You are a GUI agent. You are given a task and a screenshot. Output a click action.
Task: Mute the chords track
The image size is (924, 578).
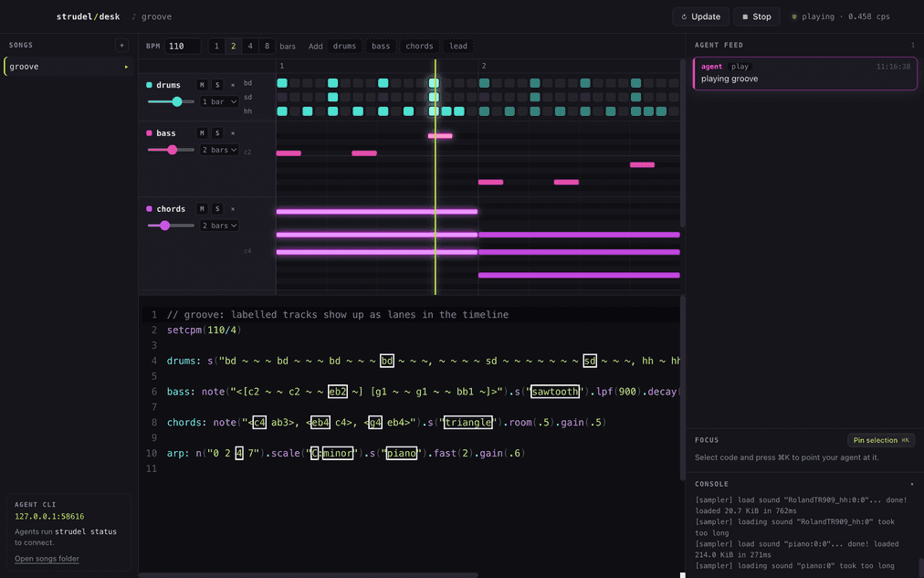[202, 209]
